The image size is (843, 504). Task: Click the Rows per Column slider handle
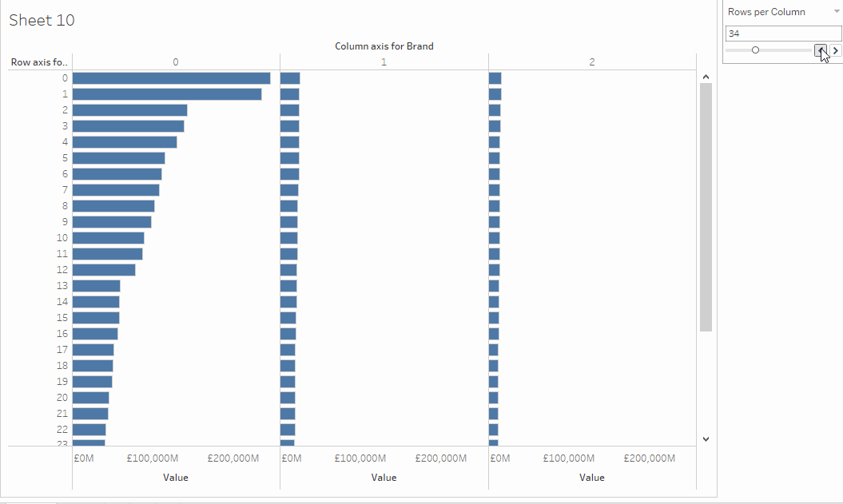pyautogui.click(x=755, y=50)
